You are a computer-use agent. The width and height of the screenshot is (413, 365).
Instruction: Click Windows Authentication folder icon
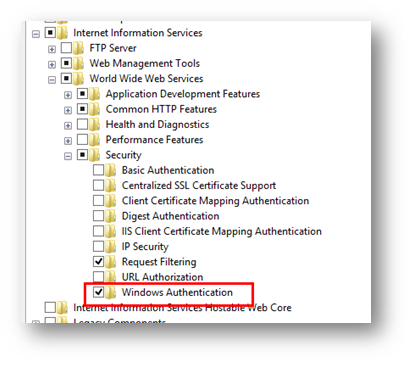[x=110, y=292]
